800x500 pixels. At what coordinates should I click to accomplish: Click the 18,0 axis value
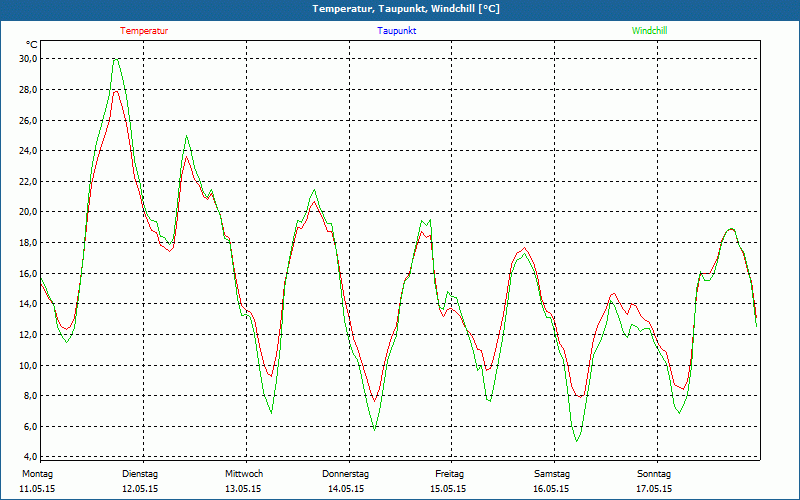tap(28, 242)
